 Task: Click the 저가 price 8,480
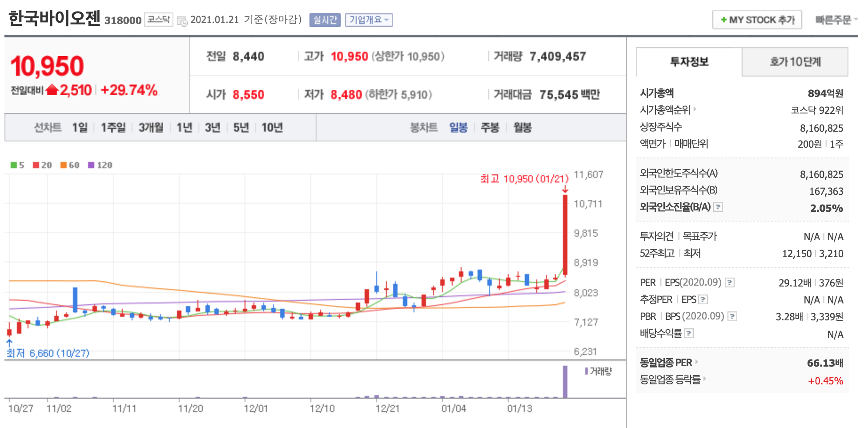coord(346,95)
